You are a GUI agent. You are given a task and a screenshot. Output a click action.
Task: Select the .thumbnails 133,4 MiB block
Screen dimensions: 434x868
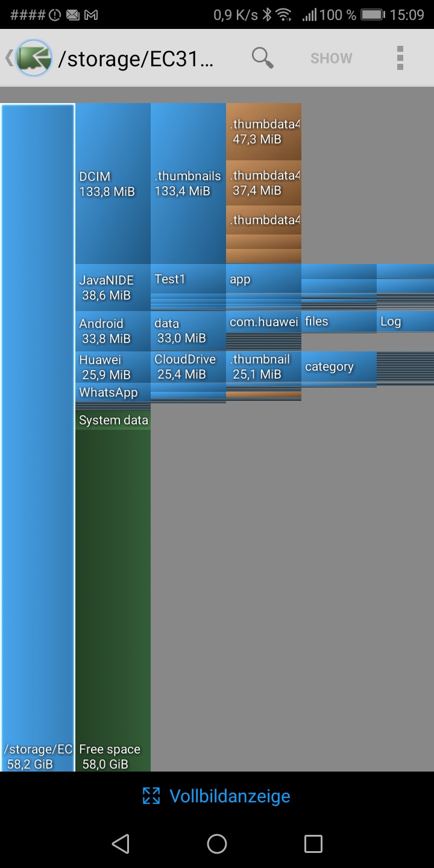click(x=188, y=184)
